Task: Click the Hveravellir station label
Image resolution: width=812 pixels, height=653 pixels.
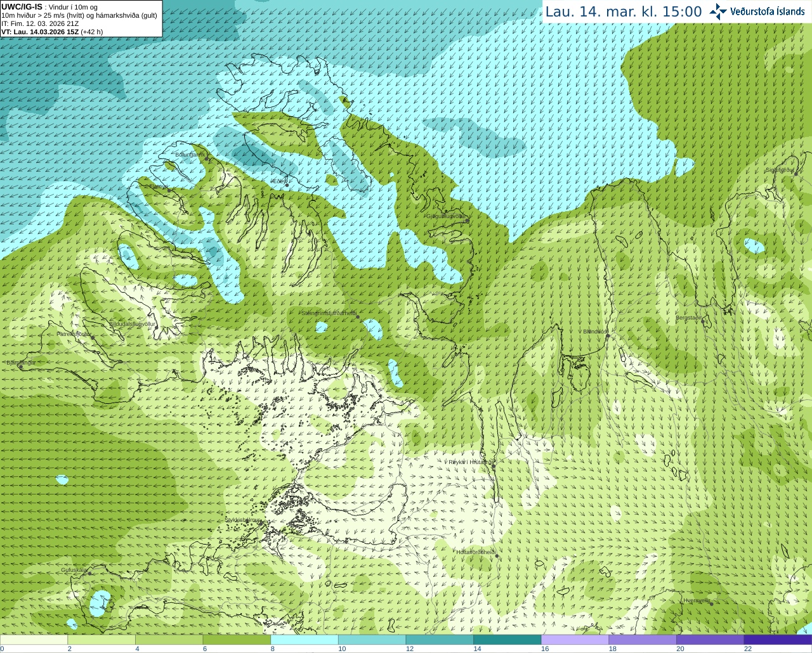Action: 697,600
